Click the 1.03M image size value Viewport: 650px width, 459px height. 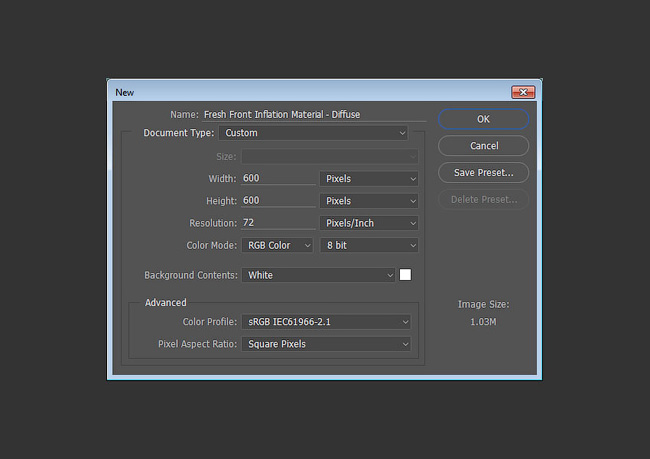tap(483, 322)
